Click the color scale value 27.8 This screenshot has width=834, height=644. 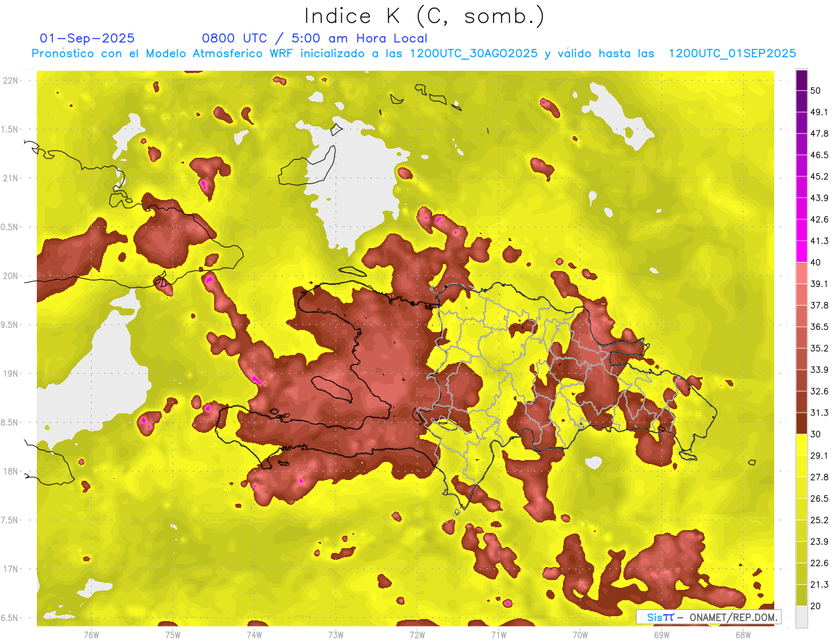coord(819,477)
